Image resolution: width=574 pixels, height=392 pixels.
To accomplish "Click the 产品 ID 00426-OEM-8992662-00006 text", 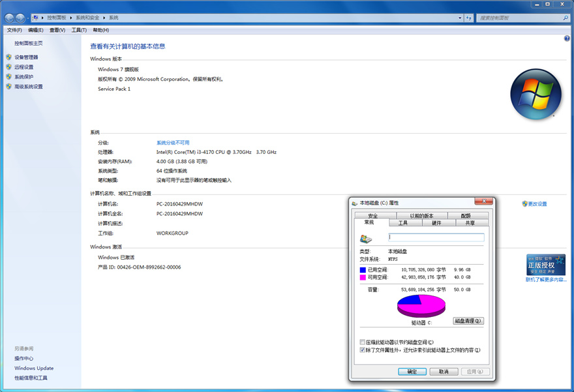I will point(140,267).
